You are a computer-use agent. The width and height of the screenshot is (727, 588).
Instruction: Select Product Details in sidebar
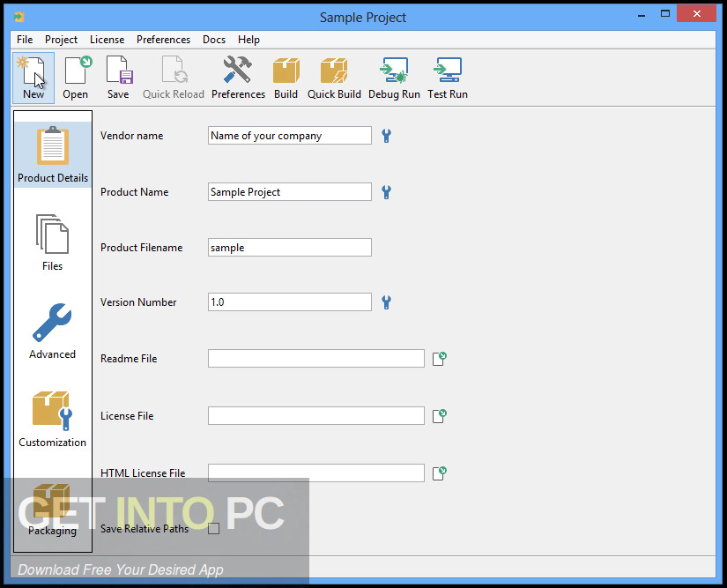53,154
